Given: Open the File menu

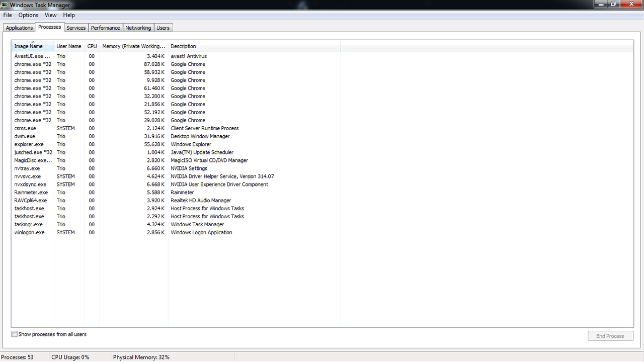Looking at the screenshot, I should tap(8, 15).
